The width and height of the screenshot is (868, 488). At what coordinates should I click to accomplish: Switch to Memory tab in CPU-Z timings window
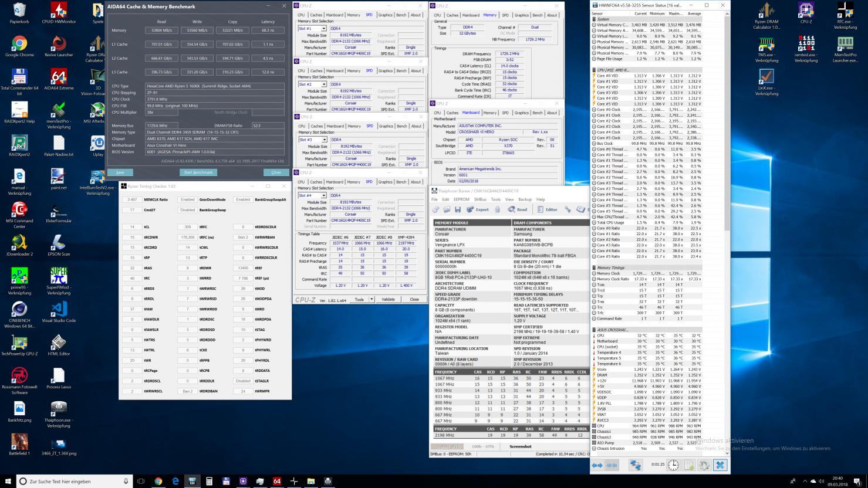pos(489,15)
